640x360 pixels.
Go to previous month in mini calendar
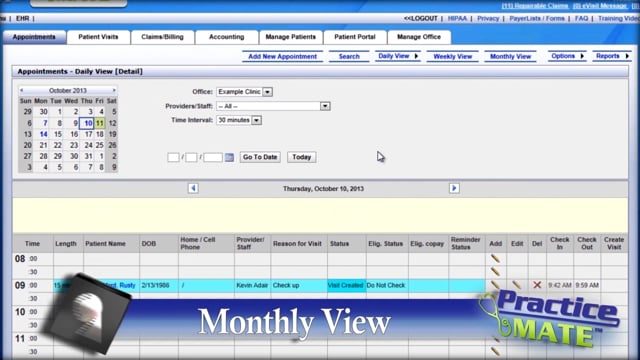[x=22, y=90]
